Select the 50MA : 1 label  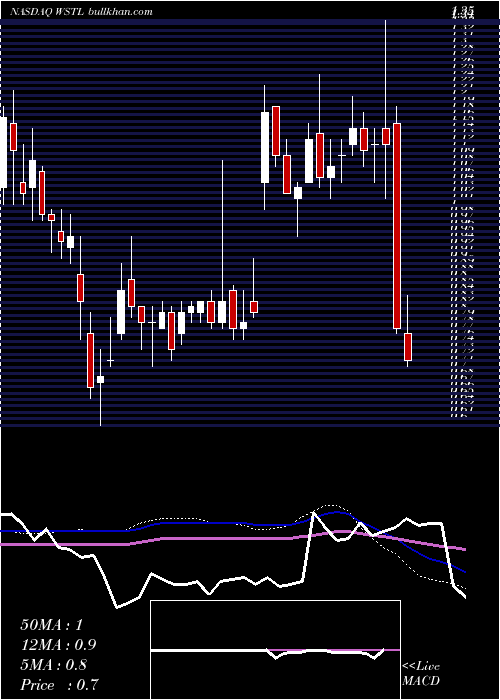click(x=52, y=625)
